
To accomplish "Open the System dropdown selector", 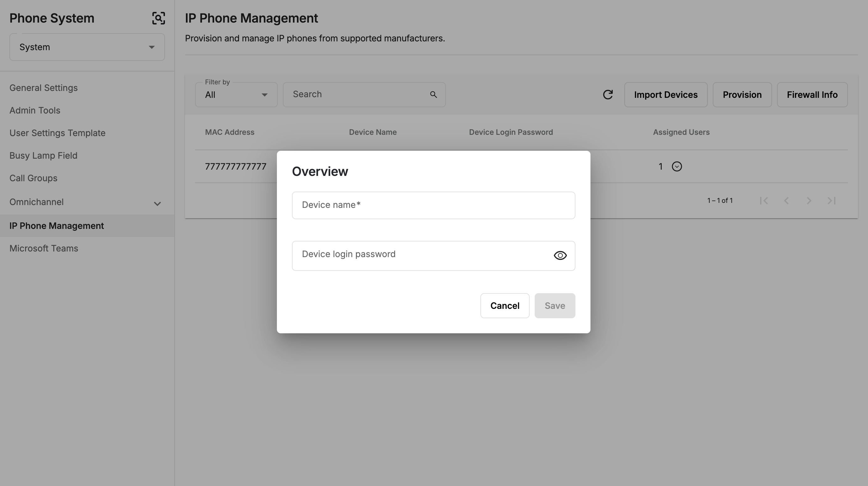I will point(87,47).
